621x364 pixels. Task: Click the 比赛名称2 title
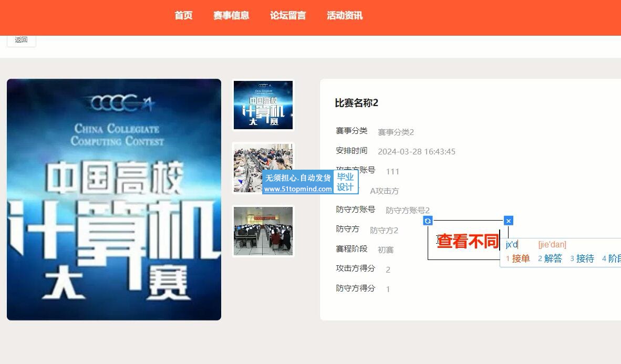(x=356, y=103)
